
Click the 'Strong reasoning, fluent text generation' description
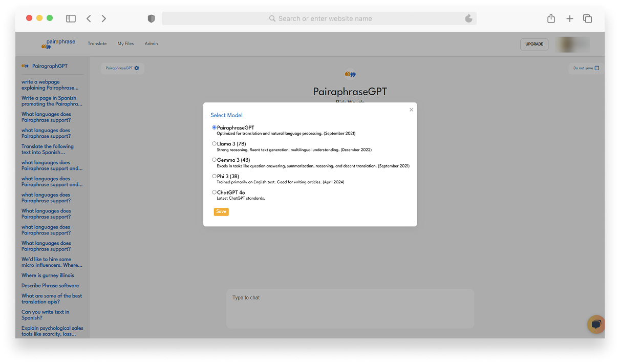(x=294, y=150)
